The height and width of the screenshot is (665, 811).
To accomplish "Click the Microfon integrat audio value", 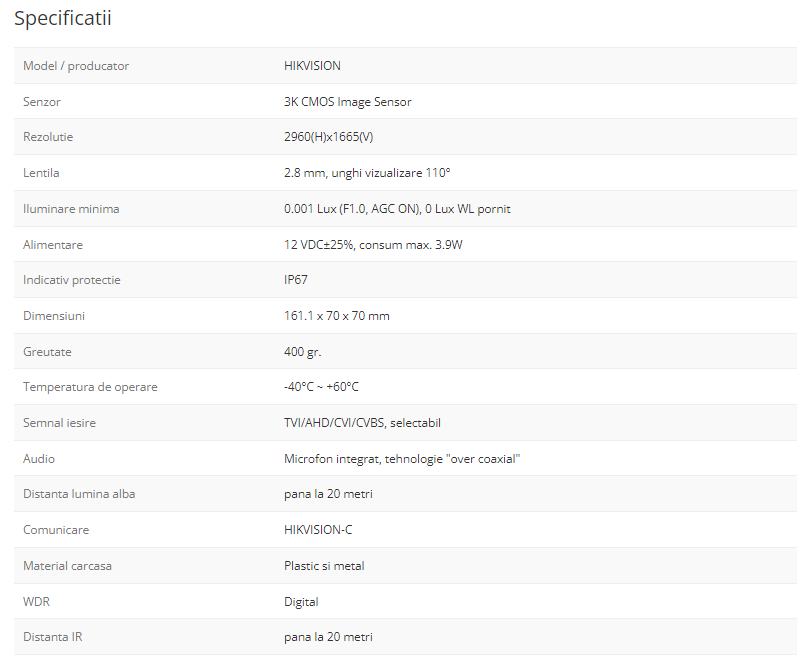I will click(402, 459).
